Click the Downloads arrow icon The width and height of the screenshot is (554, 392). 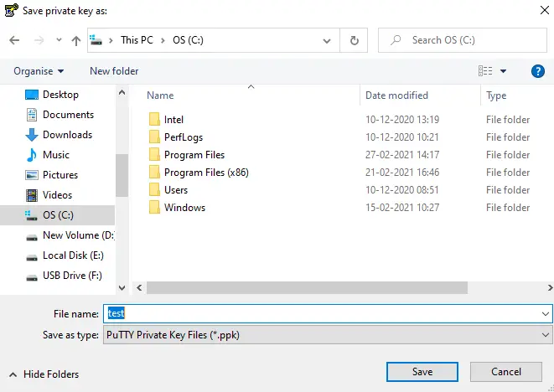click(32, 135)
